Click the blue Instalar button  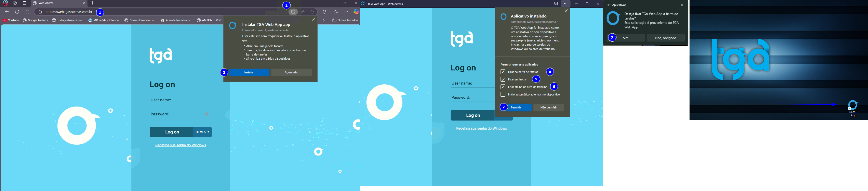point(249,73)
